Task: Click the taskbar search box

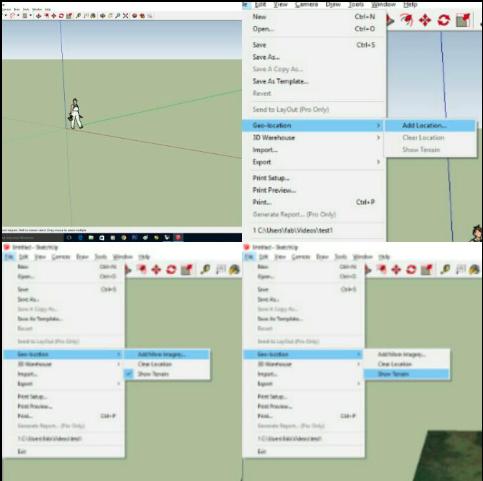Action: pos(32,237)
